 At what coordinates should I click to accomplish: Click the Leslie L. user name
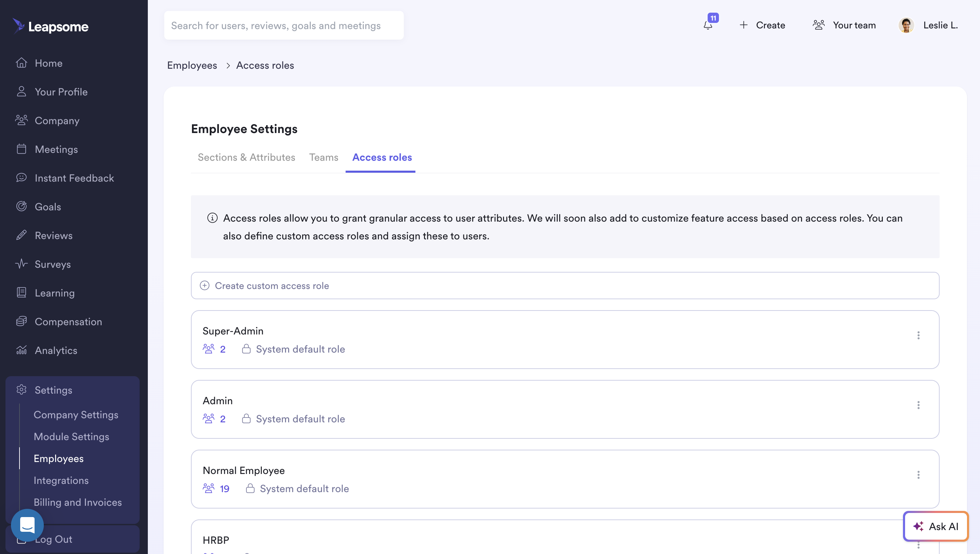[940, 25]
